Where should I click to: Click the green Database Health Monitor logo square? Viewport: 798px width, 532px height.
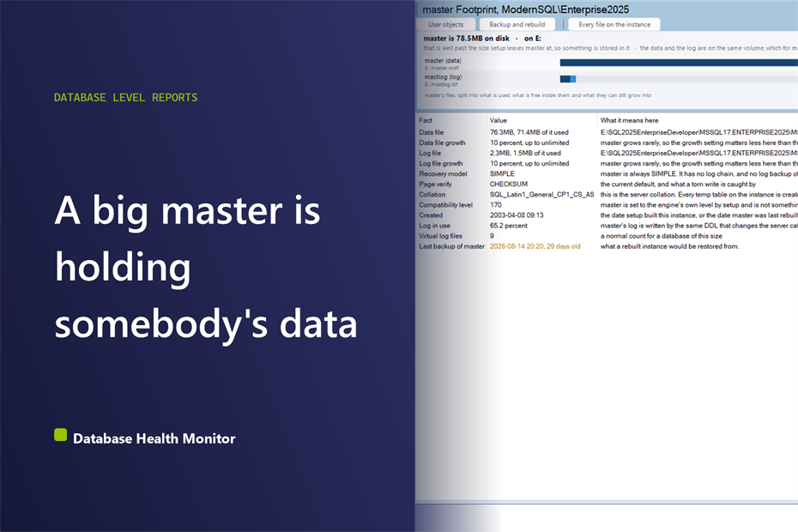pos(61,435)
